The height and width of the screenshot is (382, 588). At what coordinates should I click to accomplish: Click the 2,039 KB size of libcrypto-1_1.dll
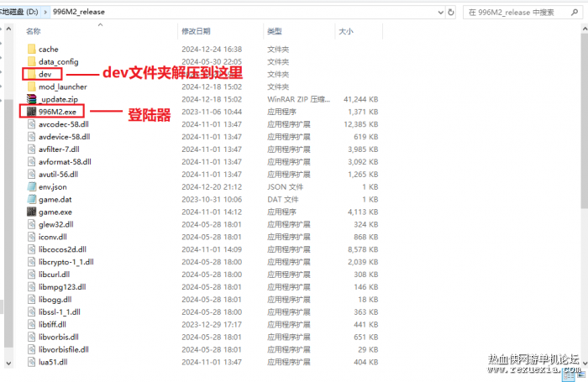(x=363, y=262)
